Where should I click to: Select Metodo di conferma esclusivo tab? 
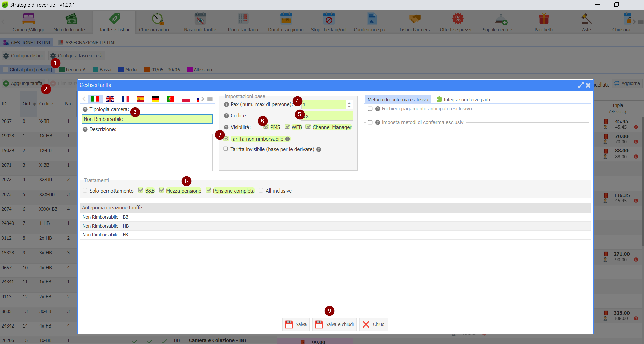click(x=398, y=100)
